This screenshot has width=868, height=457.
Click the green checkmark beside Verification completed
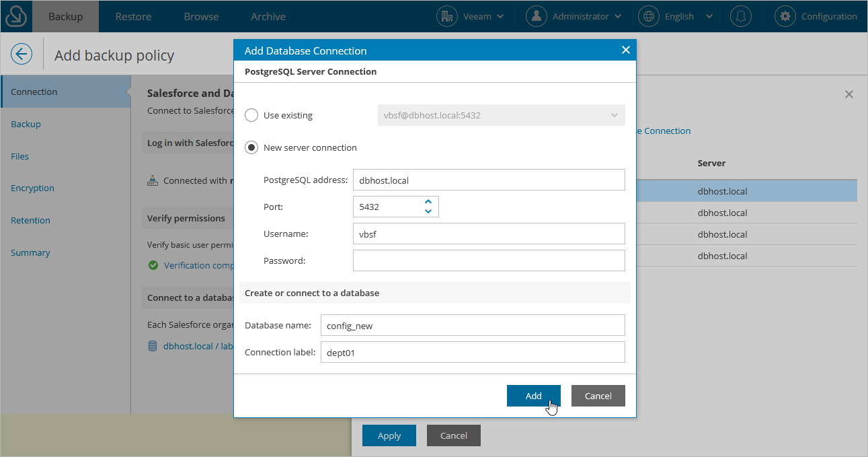pos(153,265)
